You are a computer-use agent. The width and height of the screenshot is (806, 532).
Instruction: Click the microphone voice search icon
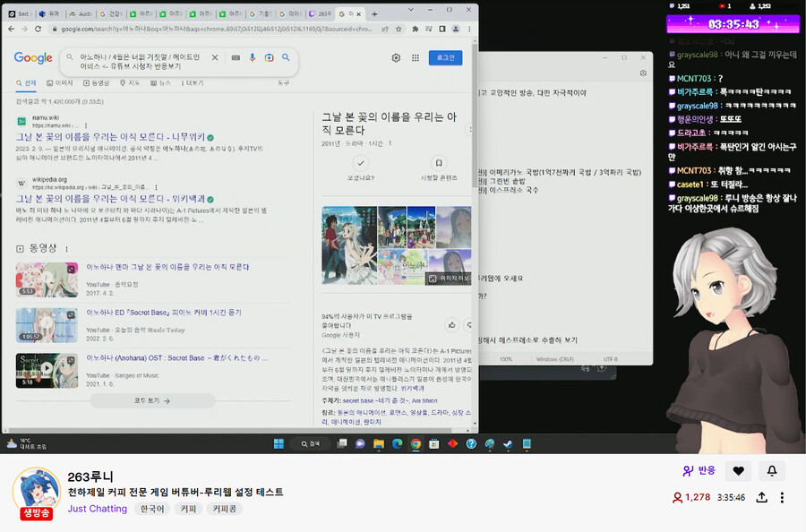pyautogui.click(x=252, y=57)
